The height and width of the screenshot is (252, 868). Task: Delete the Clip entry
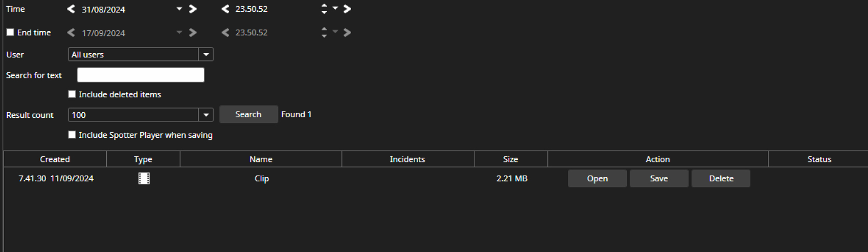(x=721, y=178)
